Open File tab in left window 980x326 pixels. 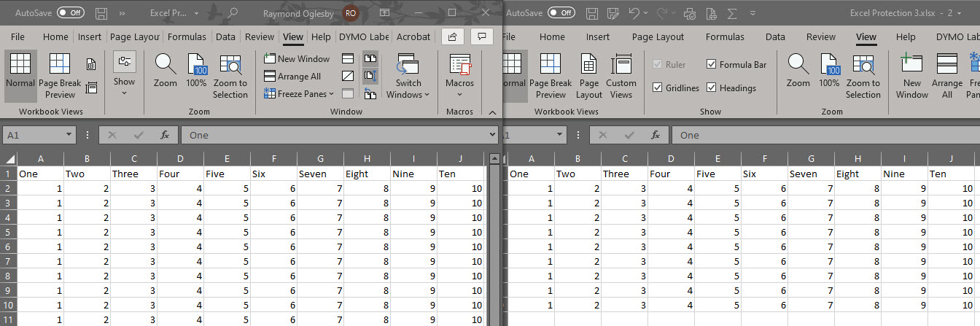pyautogui.click(x=17, y=36)
